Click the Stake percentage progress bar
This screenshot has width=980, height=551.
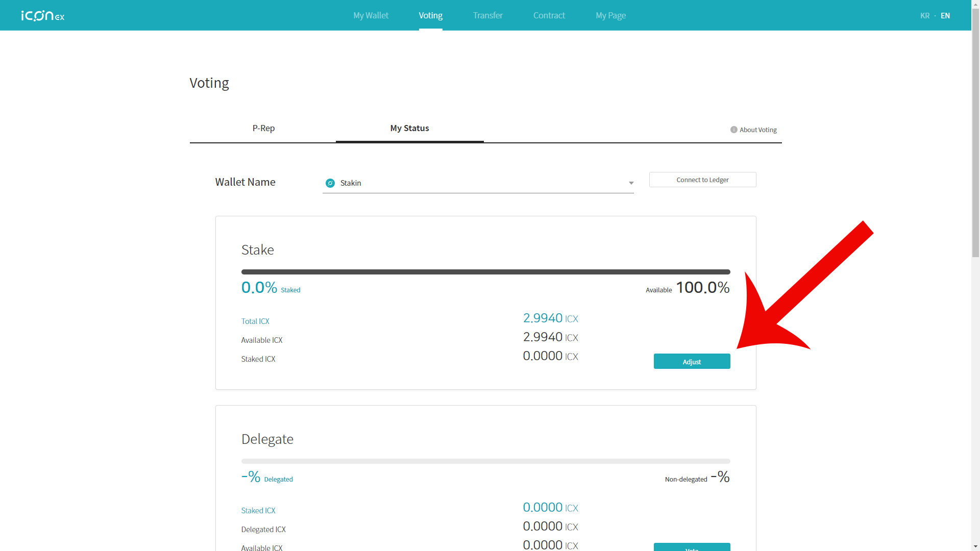(485, 272)
